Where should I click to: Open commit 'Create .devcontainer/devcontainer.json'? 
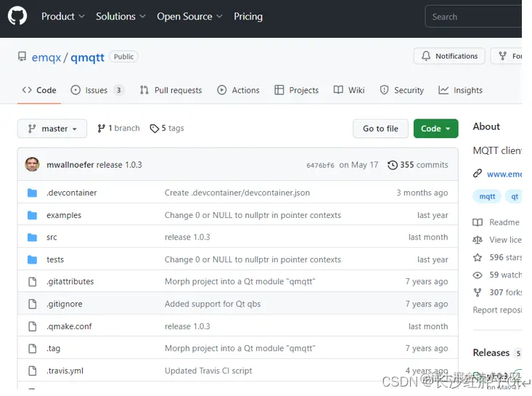[237, 193]
